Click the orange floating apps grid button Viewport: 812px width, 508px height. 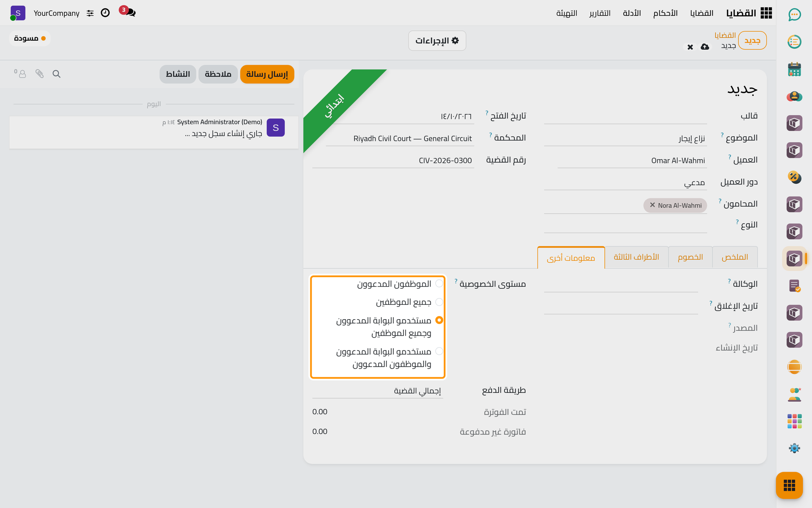pyautogui.click(x=789, y=485)
